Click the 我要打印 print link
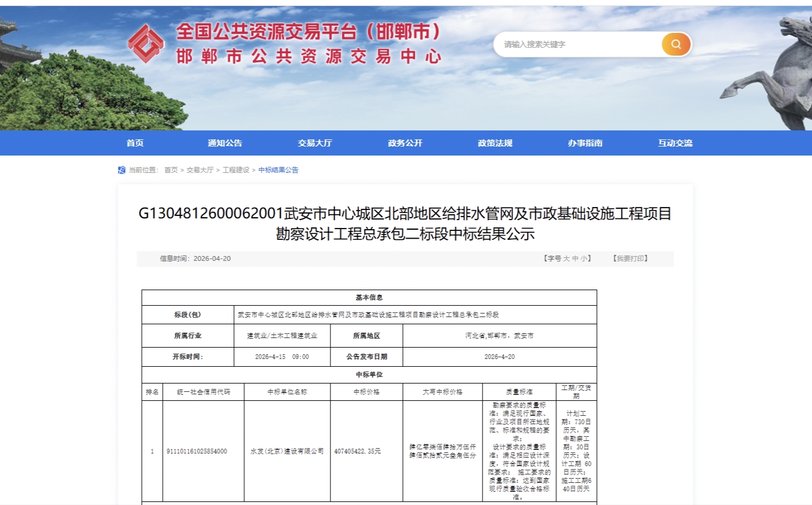The height and width of the screenshot is (505, 812). tap(630, 258)
